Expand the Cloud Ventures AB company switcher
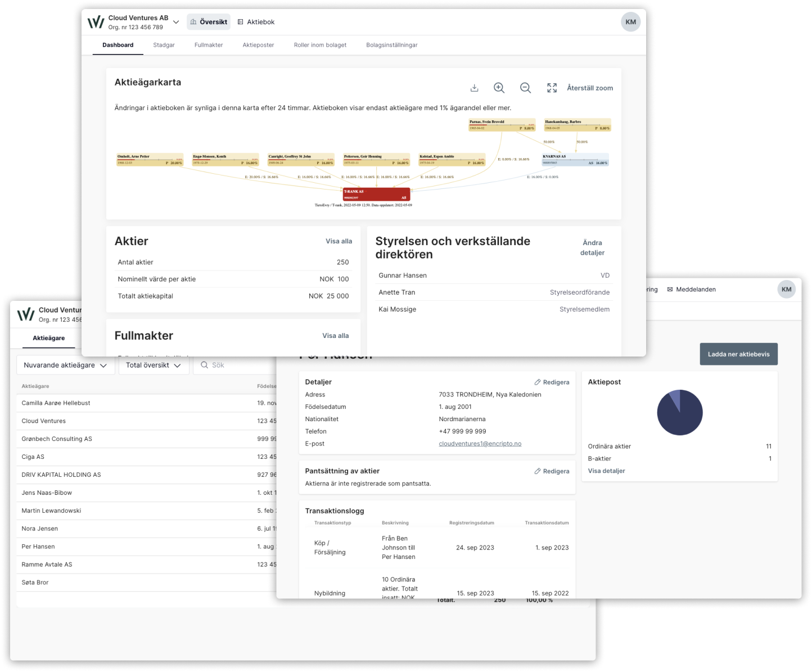 click(x=176, y=21)
